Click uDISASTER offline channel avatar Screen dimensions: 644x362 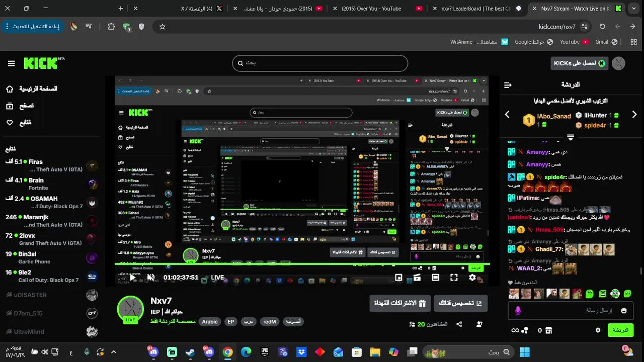click(x=92, y=295)
